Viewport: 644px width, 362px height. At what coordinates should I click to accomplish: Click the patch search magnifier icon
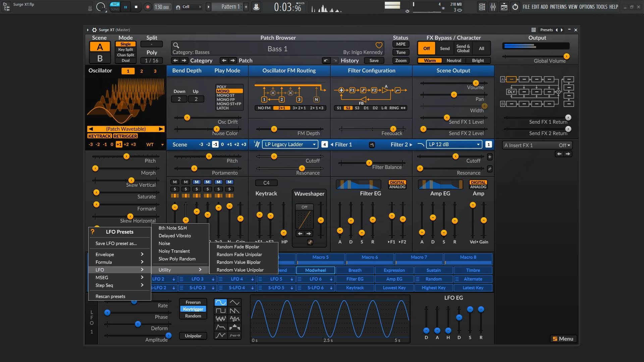(176, 45)
